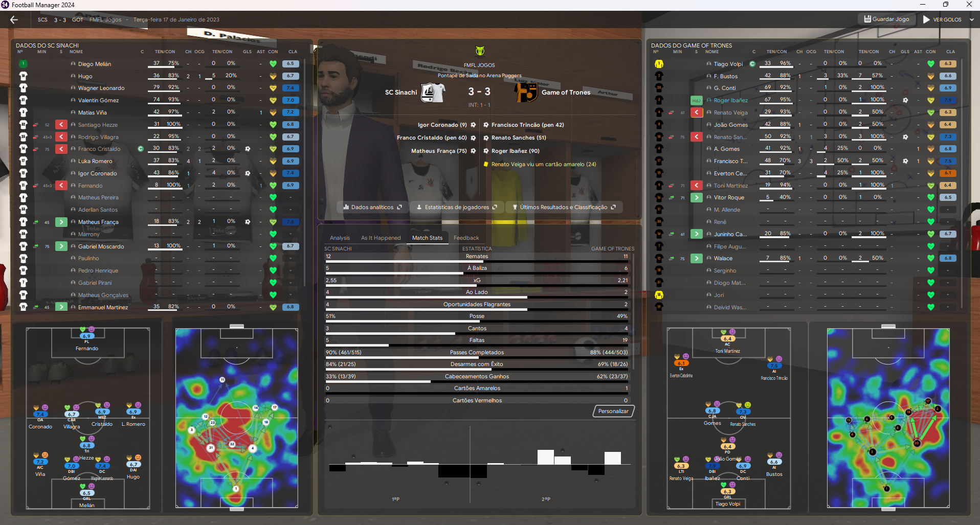
Task: Click the Game of Trones club crest
Action: point(526,93)
